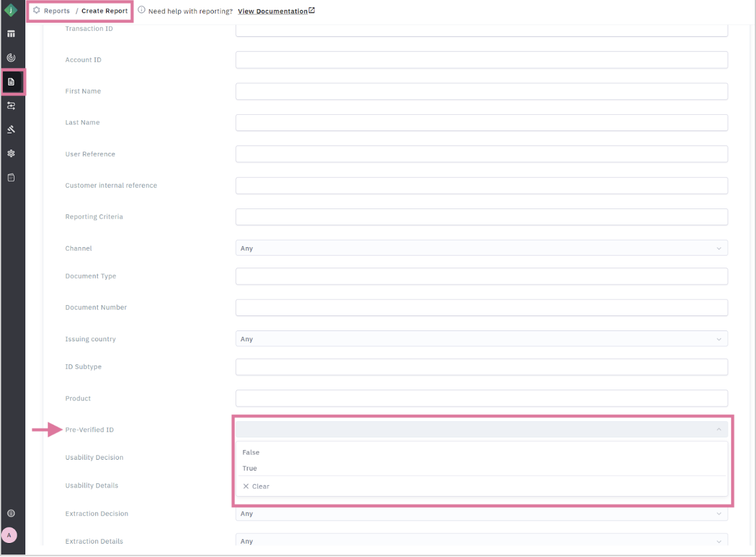Viewport: 756px width, 557px height.
Task: Open the gavel rules icon in sidebar
Action: coord(11,129)
